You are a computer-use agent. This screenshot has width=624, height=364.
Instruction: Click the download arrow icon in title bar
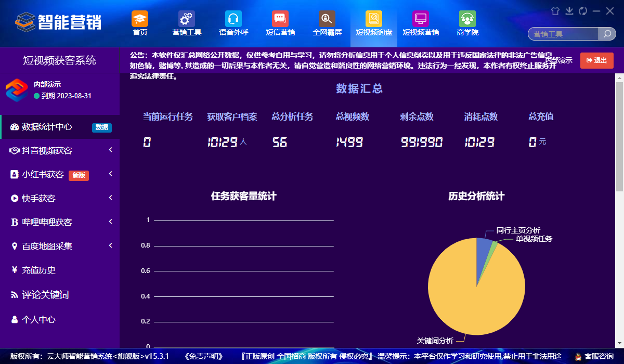(569, 10)
